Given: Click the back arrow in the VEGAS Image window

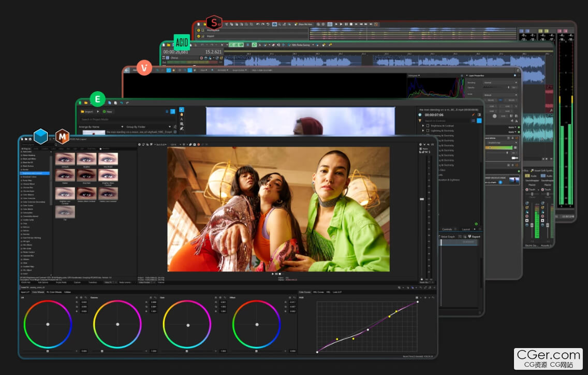Looking at the screenshot, I should pos(127,70).
